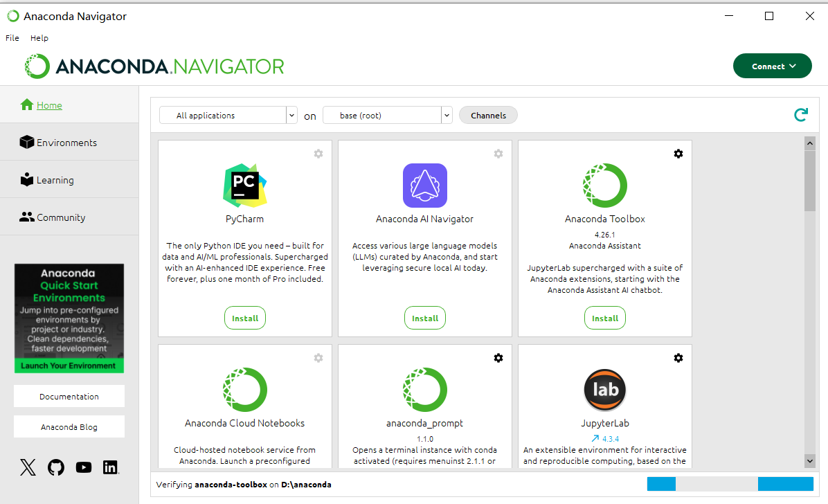Click the scroll up arrow of the app list
This screenshot has height=504, width=828.
click(810, 143)
